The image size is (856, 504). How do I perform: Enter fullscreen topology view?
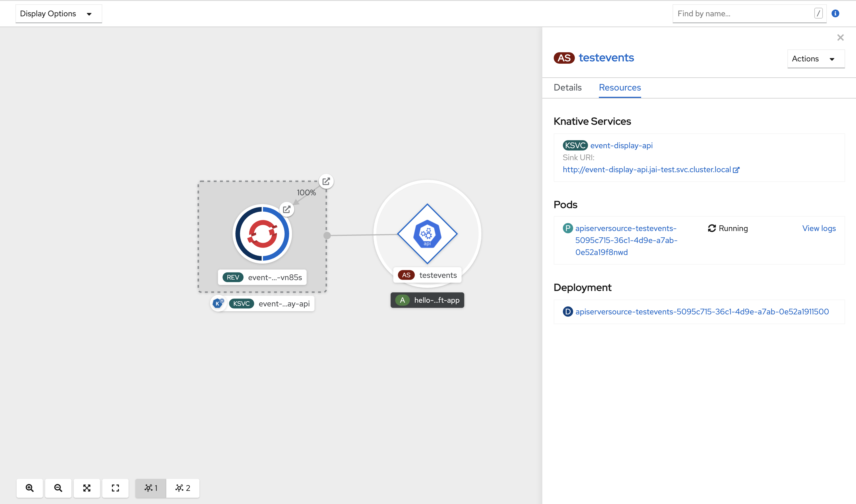point(115,488)
